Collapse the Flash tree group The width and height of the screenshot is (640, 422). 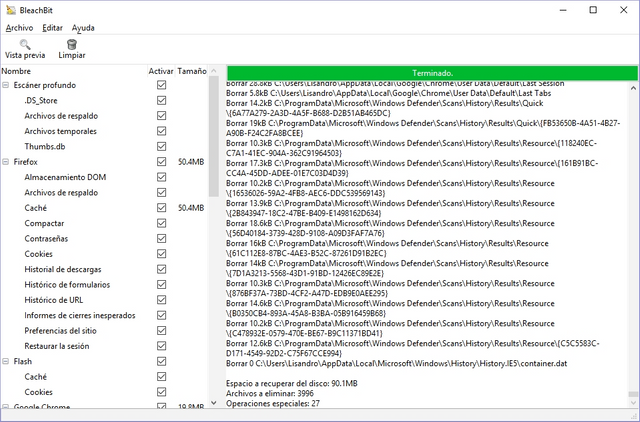tap(6, 361)
